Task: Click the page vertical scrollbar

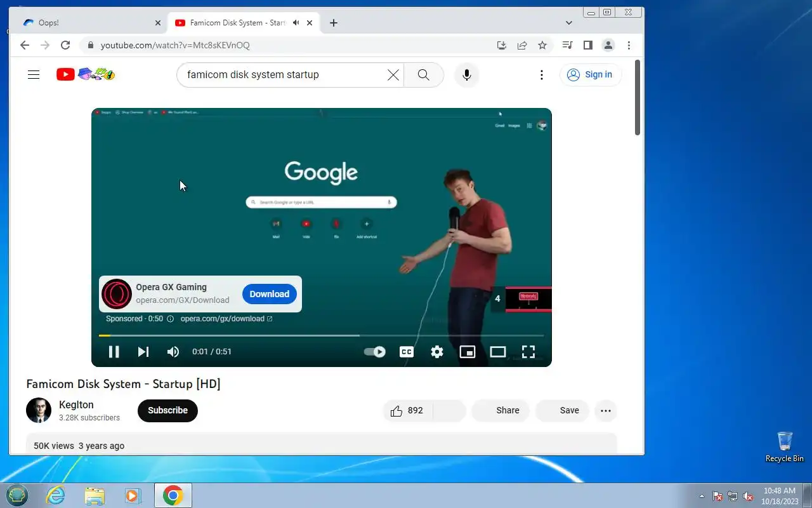Action: (638, 97)
